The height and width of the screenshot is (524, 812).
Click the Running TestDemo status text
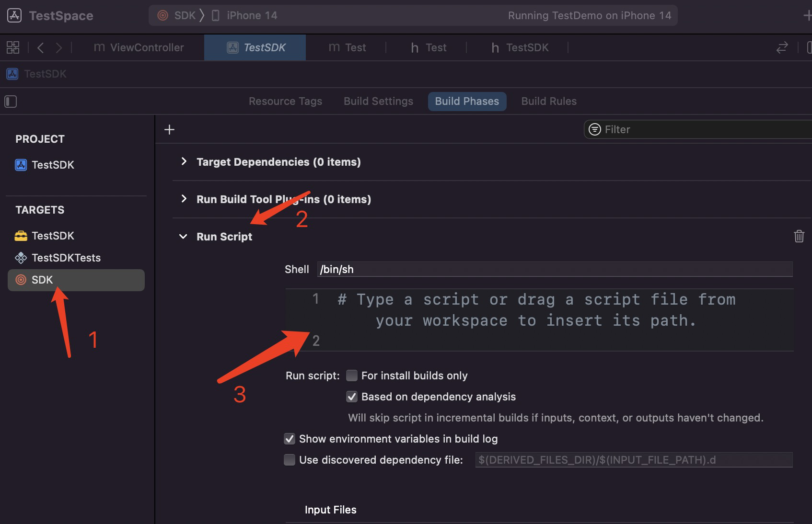[x=590, y=15]
